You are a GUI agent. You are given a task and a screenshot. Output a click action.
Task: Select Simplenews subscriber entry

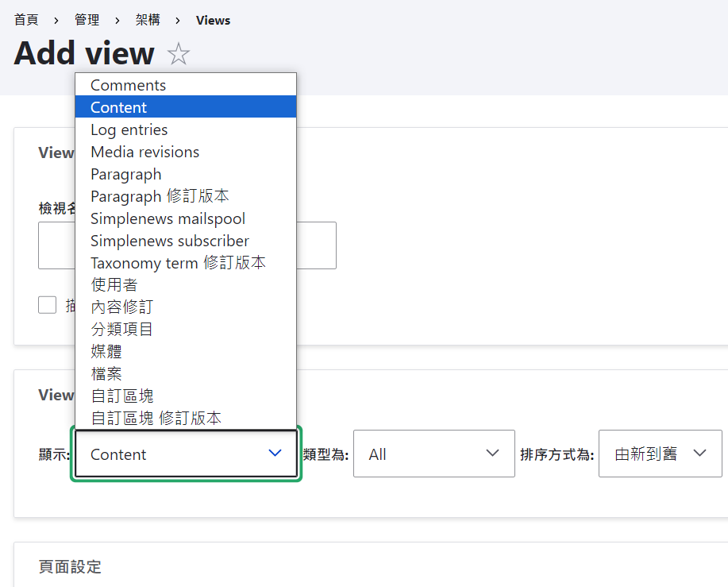point(170,241)
